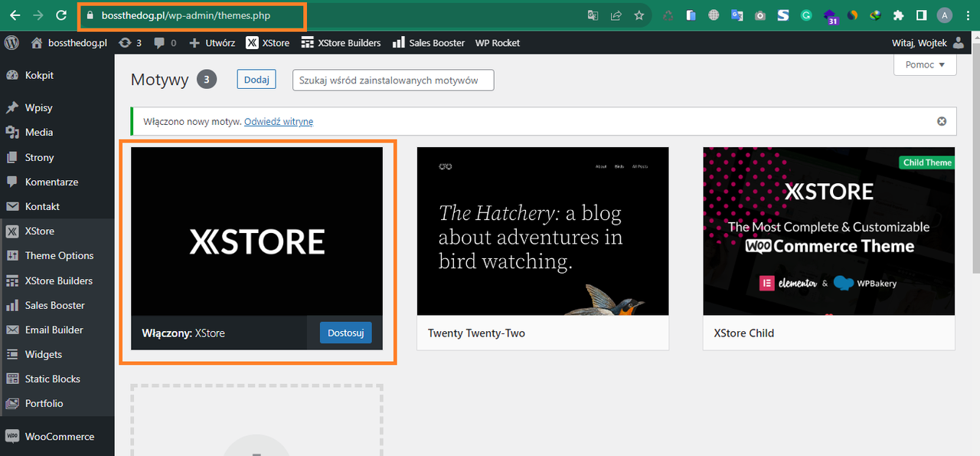Click the WordPress logo in admin bar
The height and width of the screenshot is (456, 980).
[11, 43]
